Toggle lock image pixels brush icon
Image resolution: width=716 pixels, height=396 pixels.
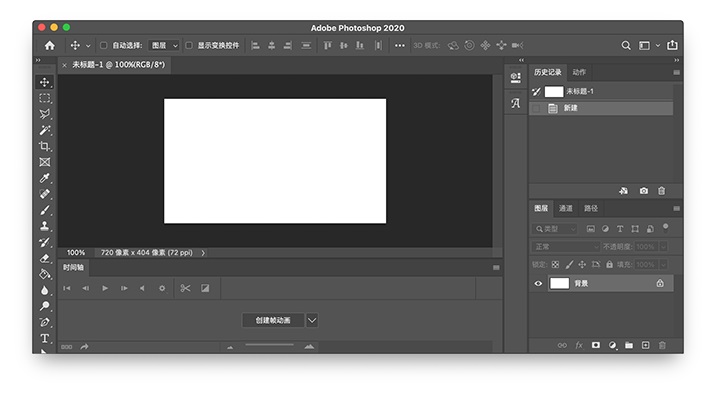point(569,264)
